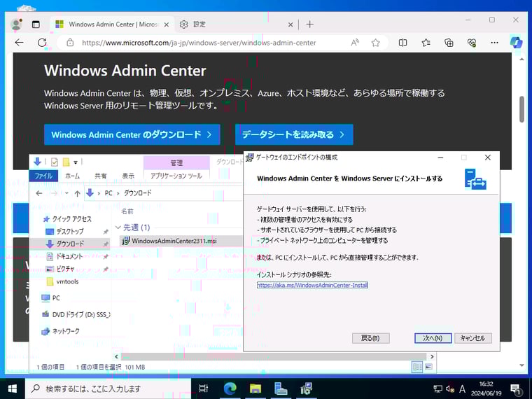
Task: Select the アプリケーション ツール ribbon tab
Action: coord(176,176)
